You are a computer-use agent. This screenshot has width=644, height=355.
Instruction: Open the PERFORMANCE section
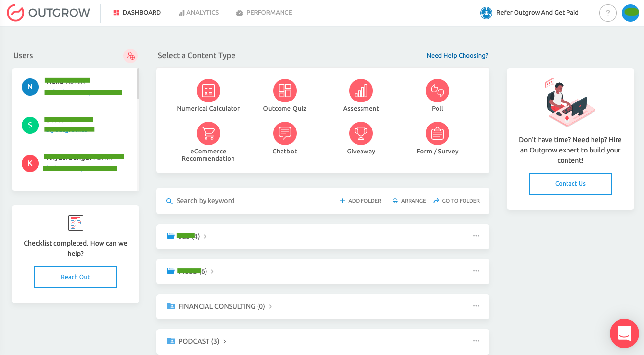264,12
